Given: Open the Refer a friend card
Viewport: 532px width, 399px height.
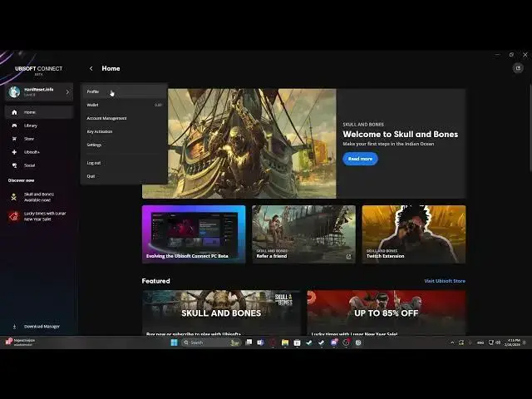Looking at the screenshot, I should click(x=303, y=234).
